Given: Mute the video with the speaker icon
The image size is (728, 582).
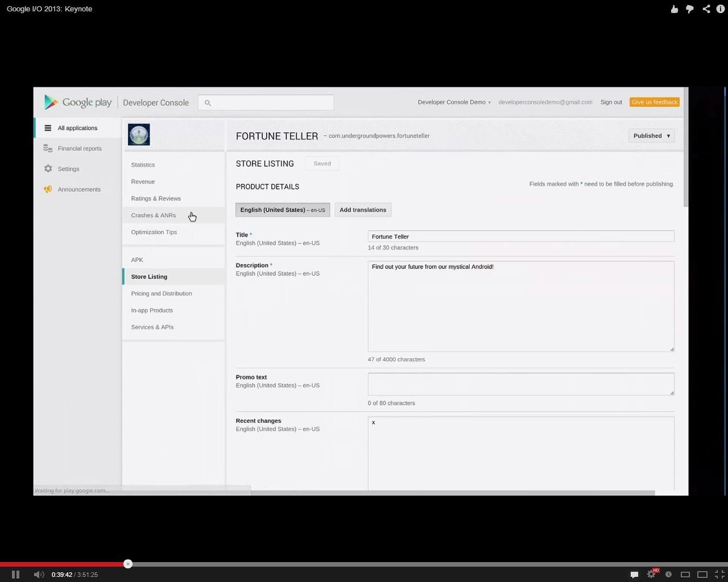Looking at the screenshot, I should (x=39, y=575).
